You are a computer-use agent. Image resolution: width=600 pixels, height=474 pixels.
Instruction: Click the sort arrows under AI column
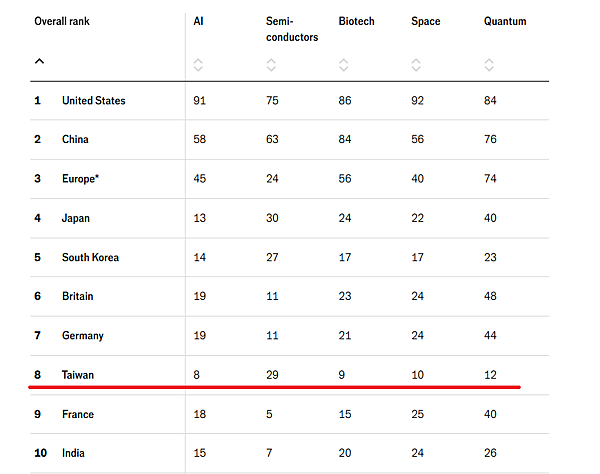tap(198, 65)
